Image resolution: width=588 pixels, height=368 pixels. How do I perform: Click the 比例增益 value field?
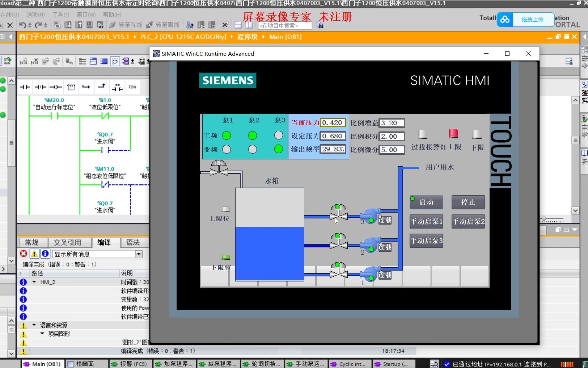[392, 123]
